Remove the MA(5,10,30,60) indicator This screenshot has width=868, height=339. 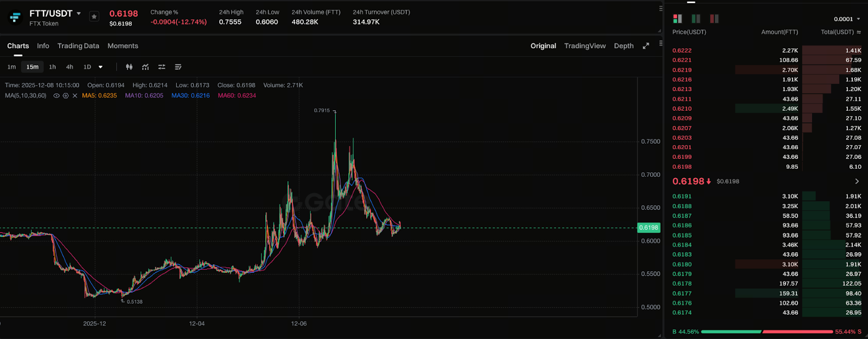coord(75,95)
